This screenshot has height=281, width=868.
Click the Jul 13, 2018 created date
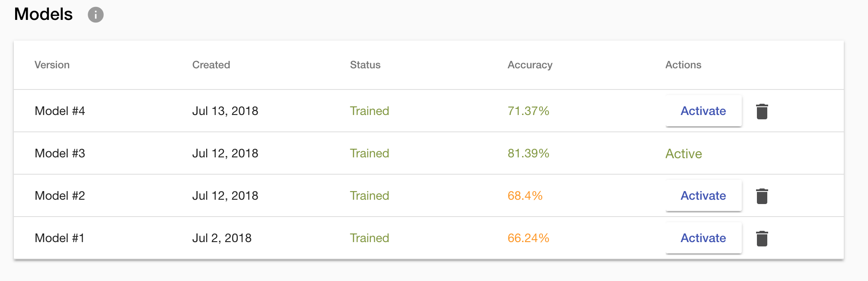pos(225,111)
